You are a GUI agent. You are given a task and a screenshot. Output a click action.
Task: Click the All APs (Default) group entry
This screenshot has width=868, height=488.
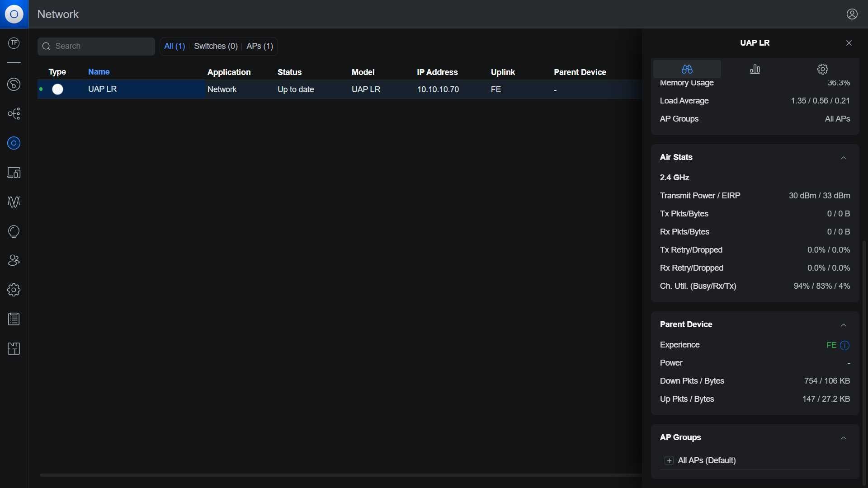[x=707, y=460]
